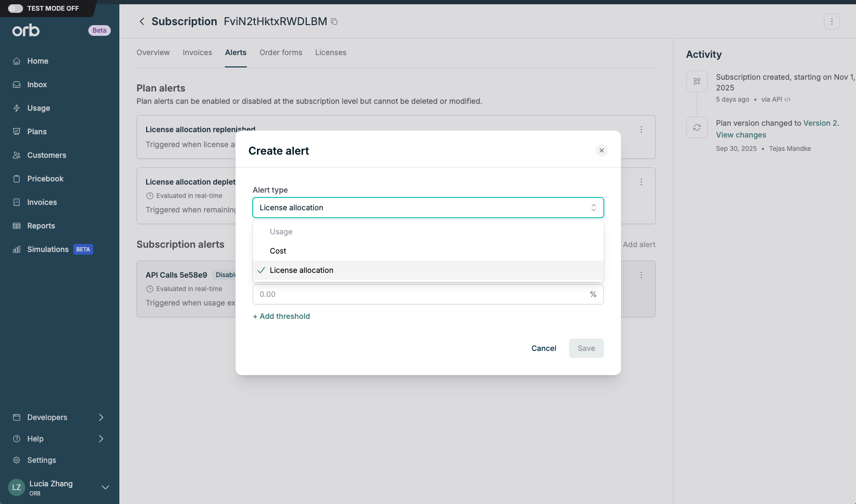
Task: Click Add threshold link
Action: pos(282,316)
